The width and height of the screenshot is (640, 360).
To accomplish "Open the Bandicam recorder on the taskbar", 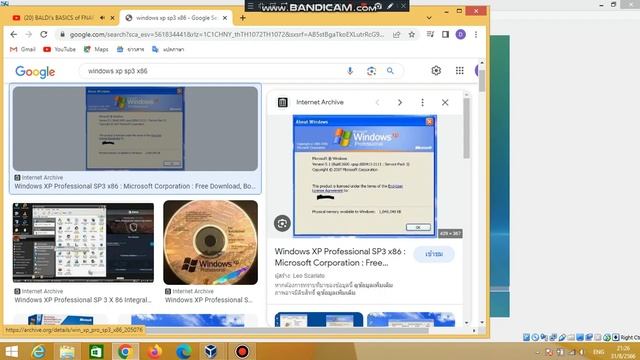I will (242, 351).
